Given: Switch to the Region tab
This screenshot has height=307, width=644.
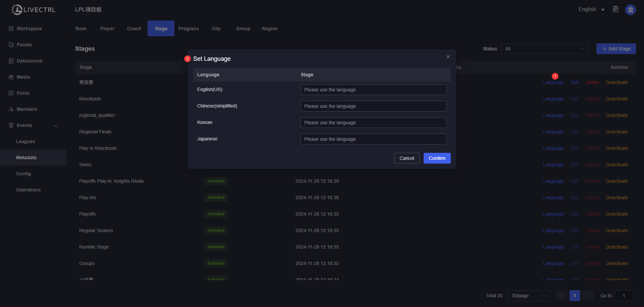Looking at the screenshot, I should coord(270,29).
